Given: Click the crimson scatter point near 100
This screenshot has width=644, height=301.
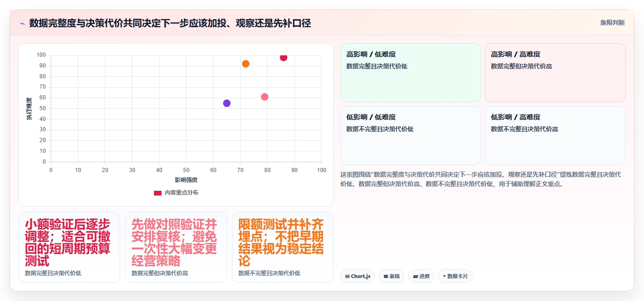Looking at the screenshot, I should tap(284, 57).
